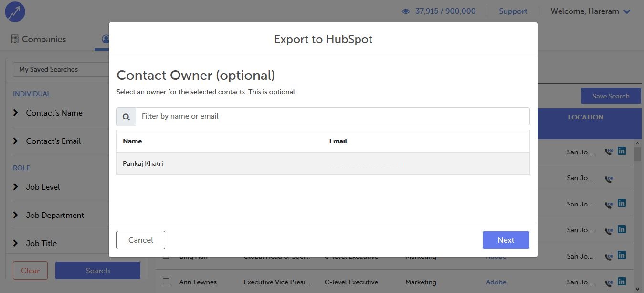Click the HQ phone icon in the results
This screenshot has width=644, height=293.
click(609, 152)
